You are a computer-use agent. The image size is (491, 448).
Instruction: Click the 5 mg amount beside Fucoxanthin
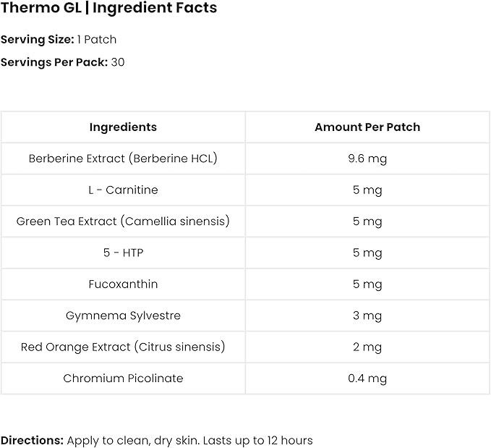[367, 284]
